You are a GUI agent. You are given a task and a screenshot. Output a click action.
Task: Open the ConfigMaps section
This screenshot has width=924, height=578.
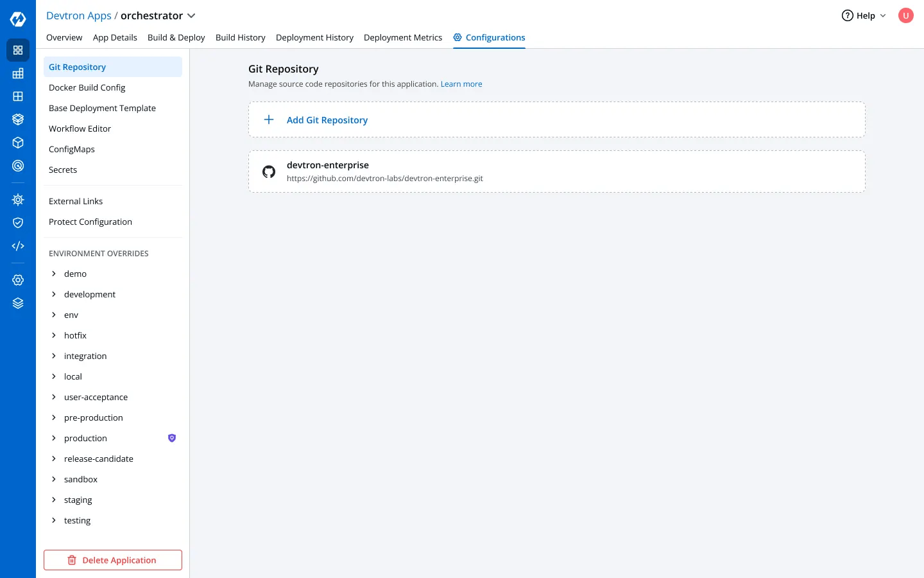tap(113, 149)
